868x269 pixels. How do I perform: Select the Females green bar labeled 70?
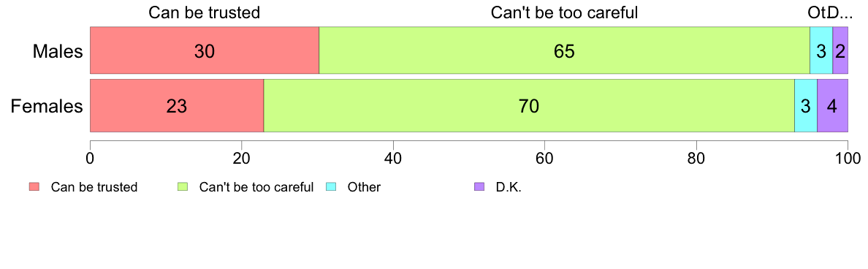pos(529,106)
